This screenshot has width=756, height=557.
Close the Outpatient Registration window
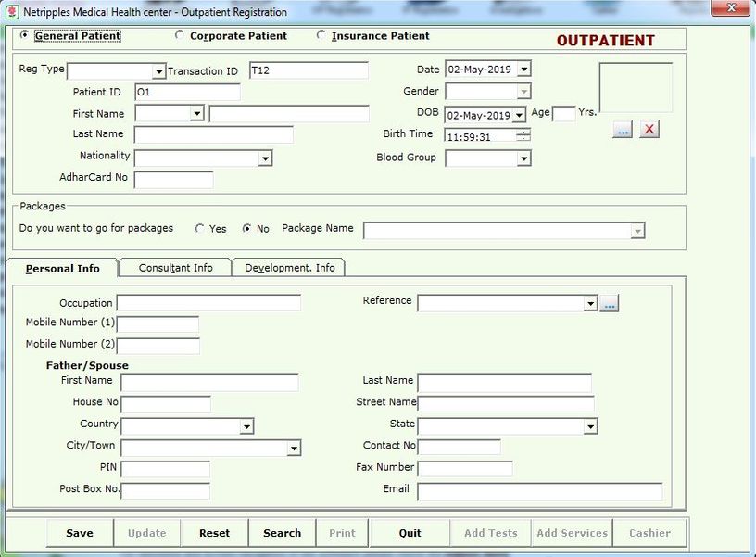coord(731,7)
